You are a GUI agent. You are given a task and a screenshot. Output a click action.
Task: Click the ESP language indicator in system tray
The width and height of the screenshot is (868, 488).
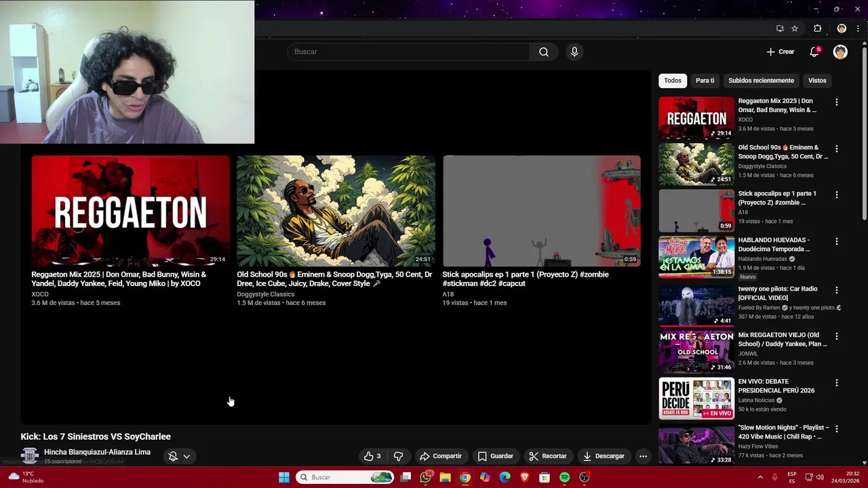click(x=792, y=477)
